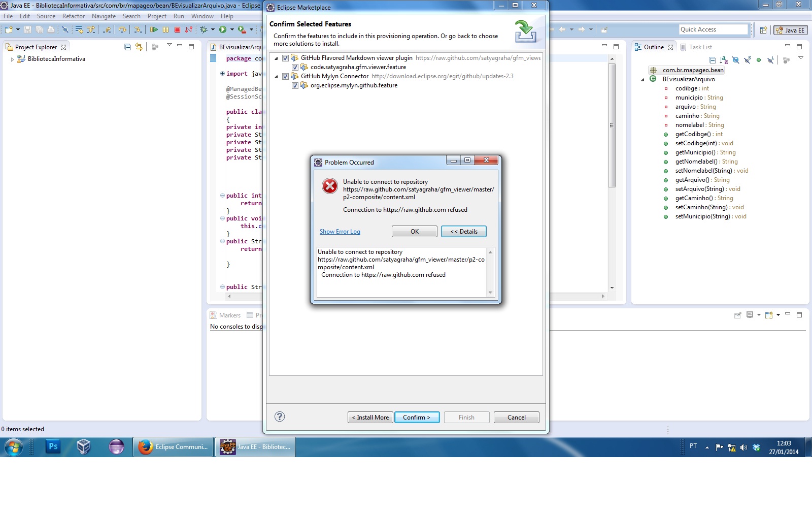This screenshot has height=513, width=812.
Task: Click the Save toolbar icon
Action: tap(27, 29)
